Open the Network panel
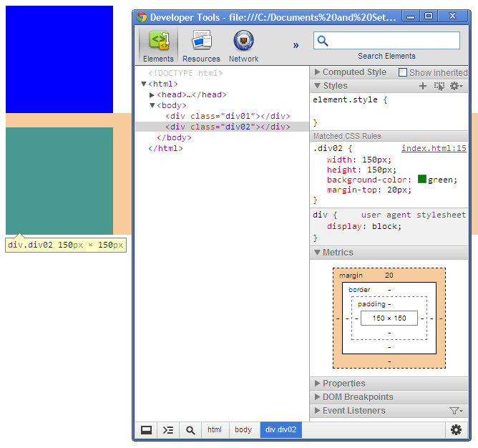This screenshot has height=448, width=478. (243, 46)
